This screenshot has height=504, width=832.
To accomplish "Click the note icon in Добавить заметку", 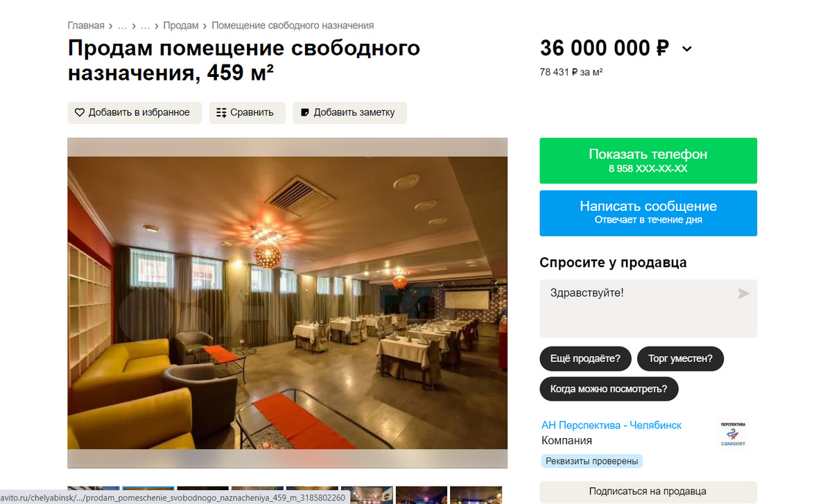I will (x=304, y=112).
